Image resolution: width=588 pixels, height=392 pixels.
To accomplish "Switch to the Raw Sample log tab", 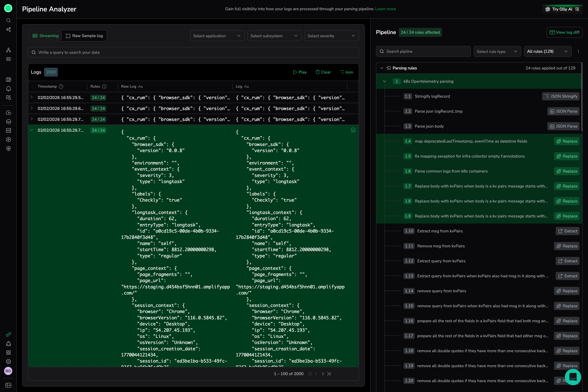I will pyautogui.click(x=84, y=36).
